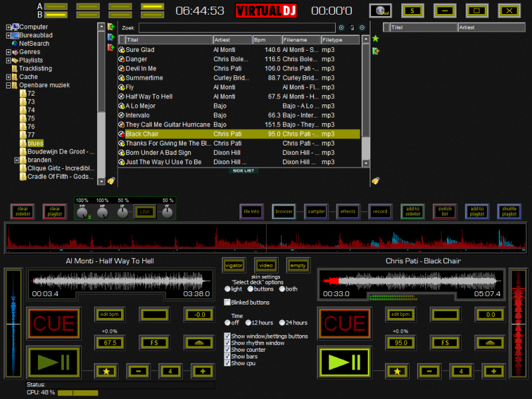The image size is (532, 399).
Task: Click the star button on the Chris Pati deck
Action: point(397,372)
